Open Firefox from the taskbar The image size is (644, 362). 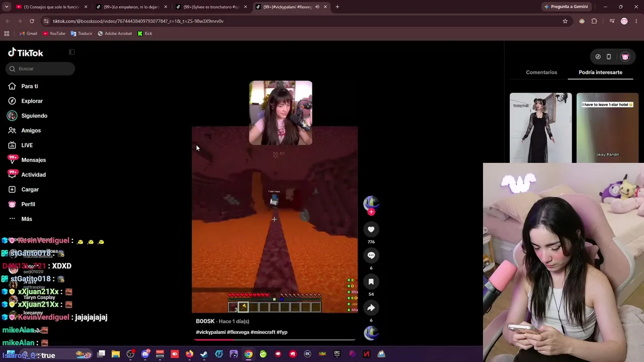(189, 354)
